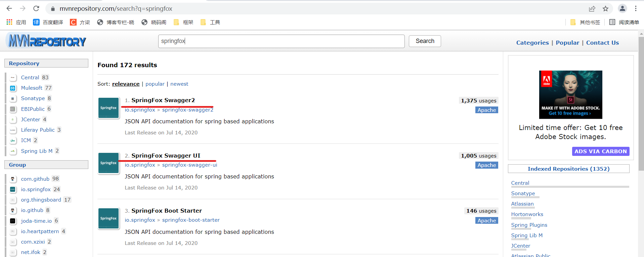Open the C bookmark icon

(73, 22)
